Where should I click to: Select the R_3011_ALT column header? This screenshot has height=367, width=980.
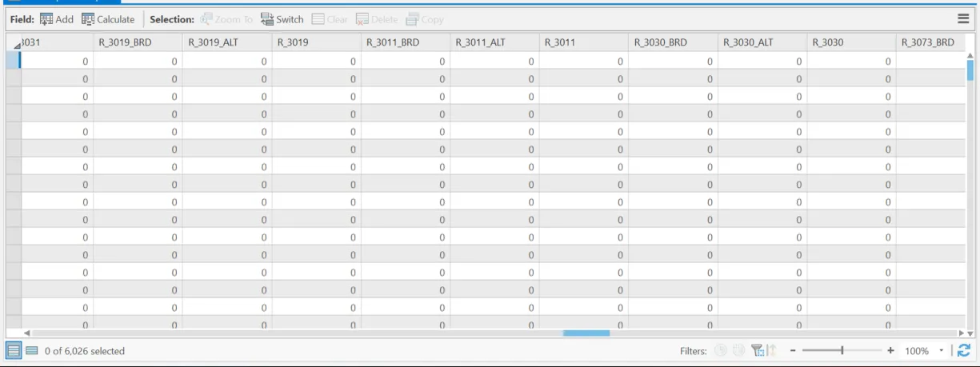[x=495, y=42]
